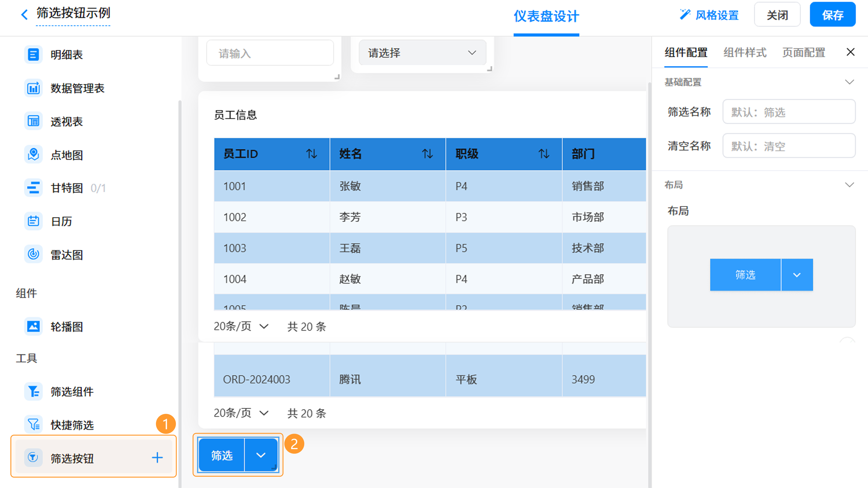Sort by 职级 column
This screenshot has width=868, height=488.
coord(544,154)
